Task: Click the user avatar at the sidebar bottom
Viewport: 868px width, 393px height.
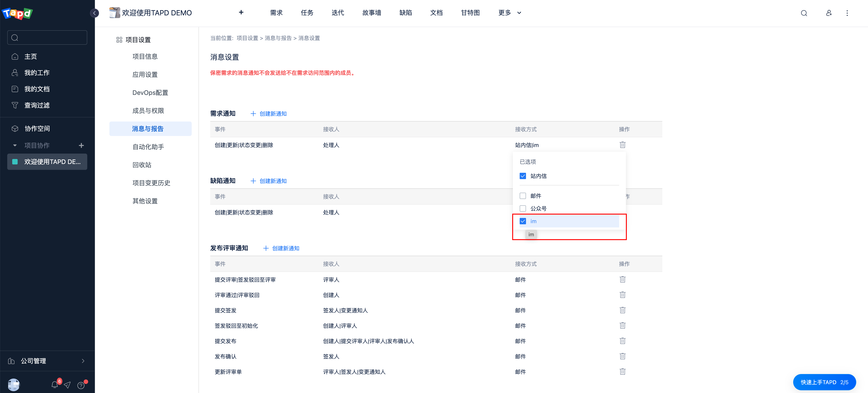Action: pyautogui.click(x=14, y=385)
